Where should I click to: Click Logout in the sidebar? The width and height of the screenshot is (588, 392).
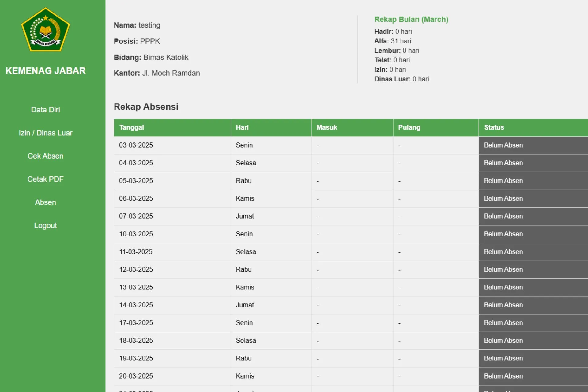(46, 225)
